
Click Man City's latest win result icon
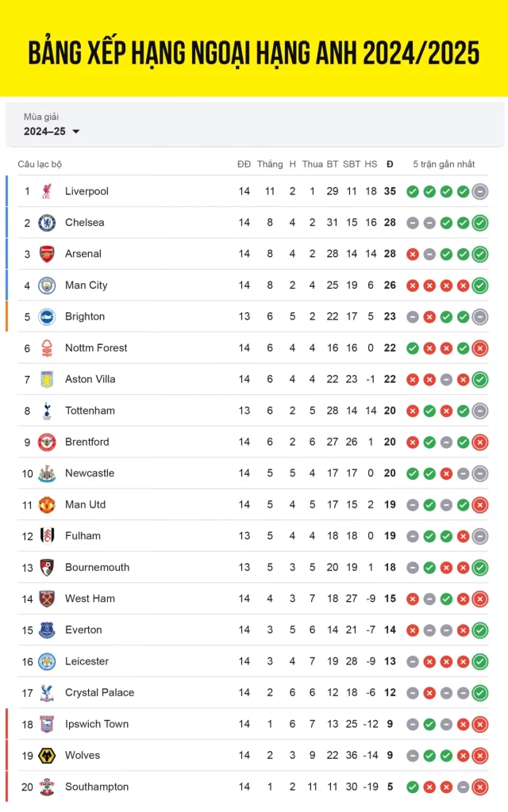pos(480,285)
